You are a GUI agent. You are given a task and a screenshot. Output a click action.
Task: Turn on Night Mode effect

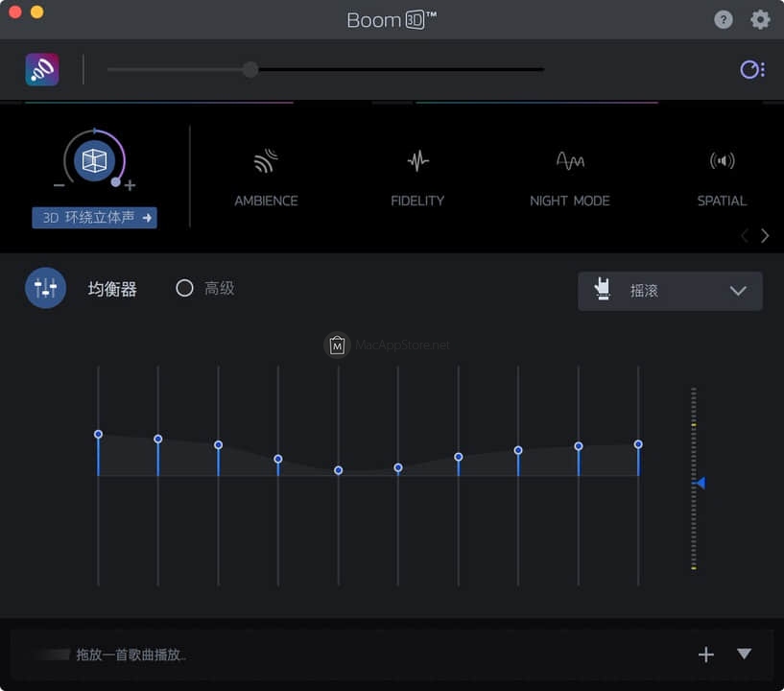[x=570, y=161]
